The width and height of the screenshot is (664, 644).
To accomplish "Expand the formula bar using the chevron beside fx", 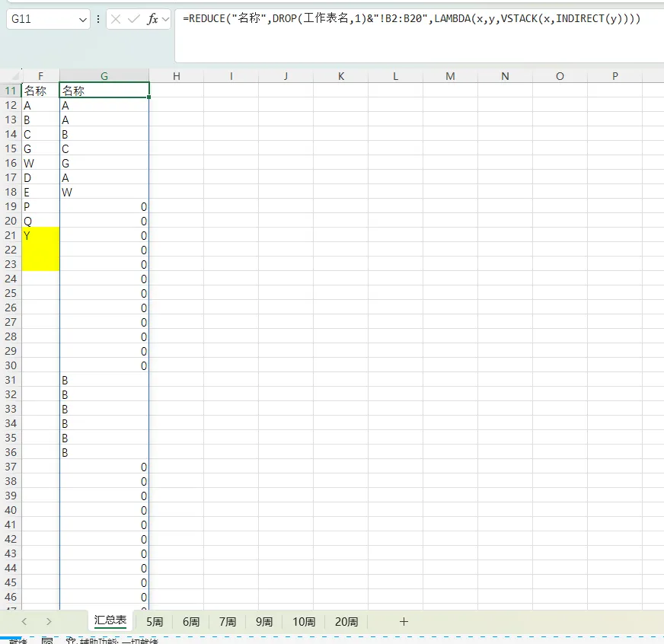I will tap(165, 19).
